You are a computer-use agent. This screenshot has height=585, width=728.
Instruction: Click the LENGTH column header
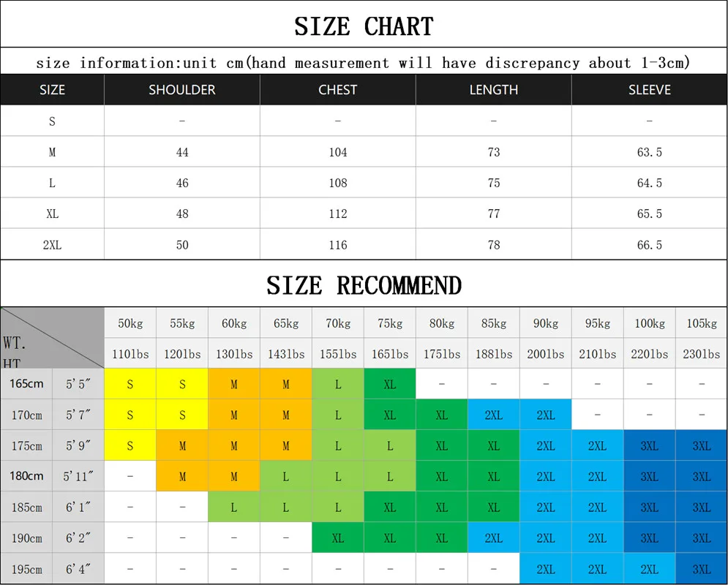494,89
